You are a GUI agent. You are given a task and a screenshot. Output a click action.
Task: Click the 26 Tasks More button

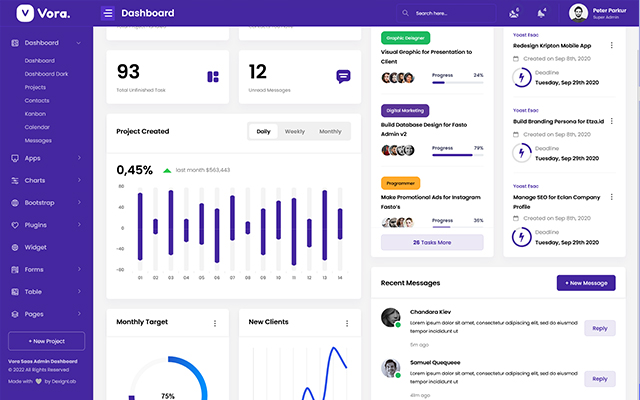(x=432, y=242)
